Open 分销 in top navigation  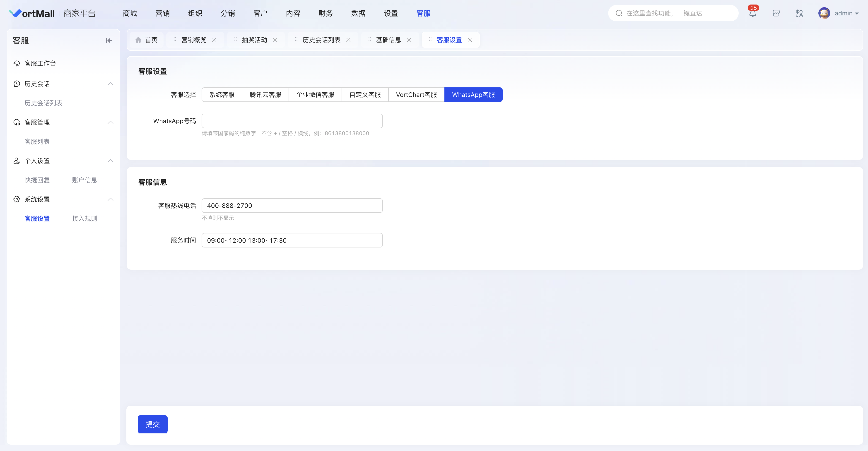[228, 13]
